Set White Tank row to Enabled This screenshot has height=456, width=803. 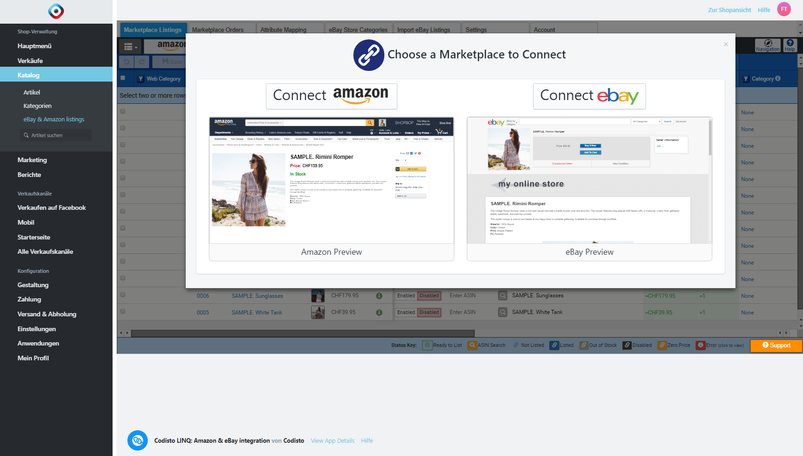tap(406, 312)
